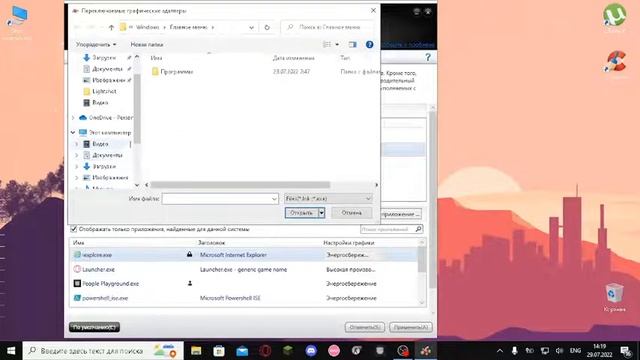This screenshot has height=360, width=640.
Task: Expand Загрузки node under This PC
Action: tap(76, 167)
